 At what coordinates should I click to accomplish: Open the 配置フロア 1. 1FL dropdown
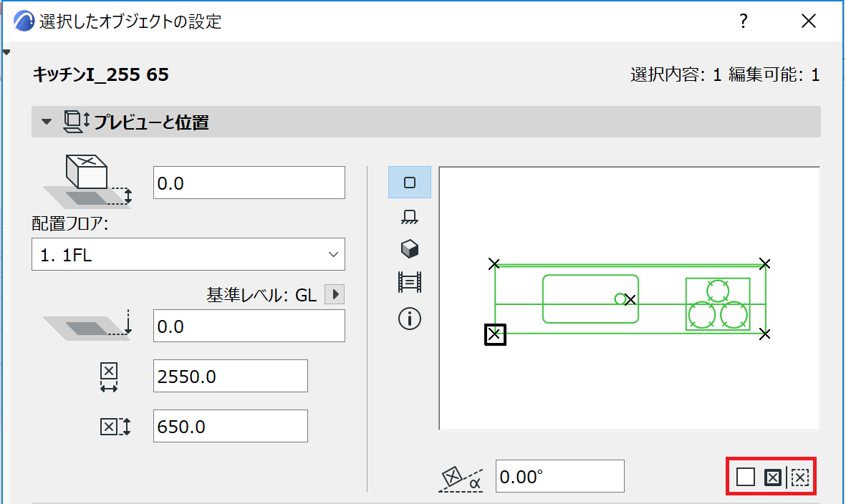(x=188, y=254)
